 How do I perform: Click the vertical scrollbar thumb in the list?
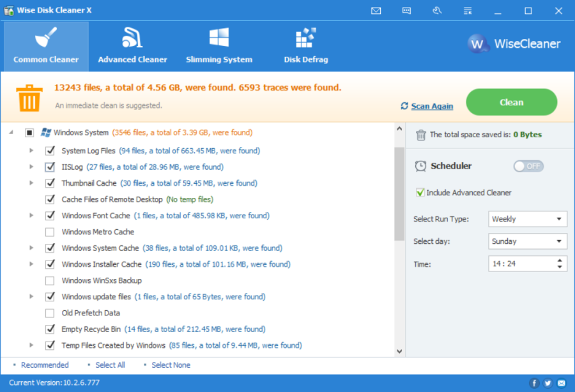coord(399,194)
